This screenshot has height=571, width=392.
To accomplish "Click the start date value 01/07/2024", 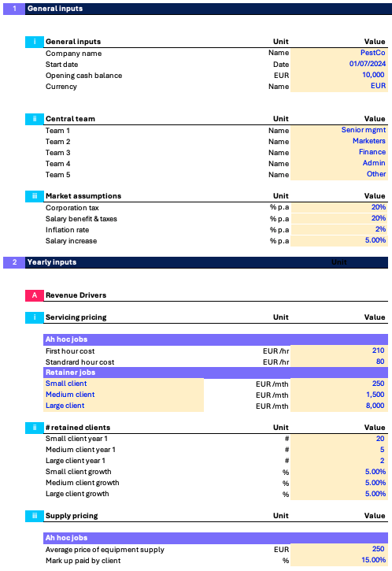I will 338,64.
